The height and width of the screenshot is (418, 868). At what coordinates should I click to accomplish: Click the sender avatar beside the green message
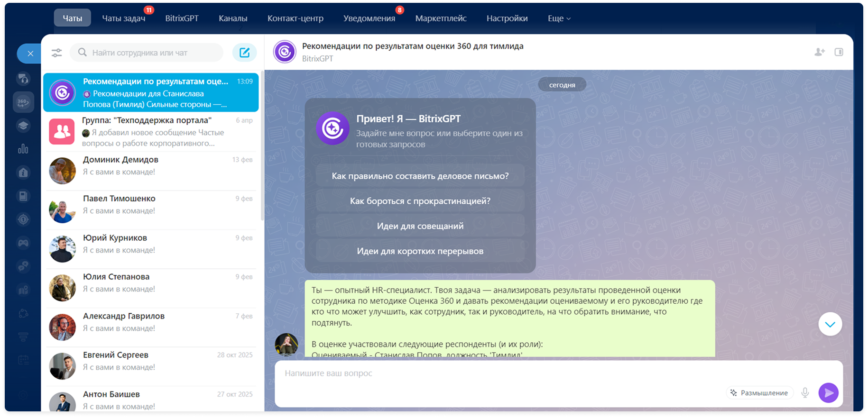click(x=286, y=345)
